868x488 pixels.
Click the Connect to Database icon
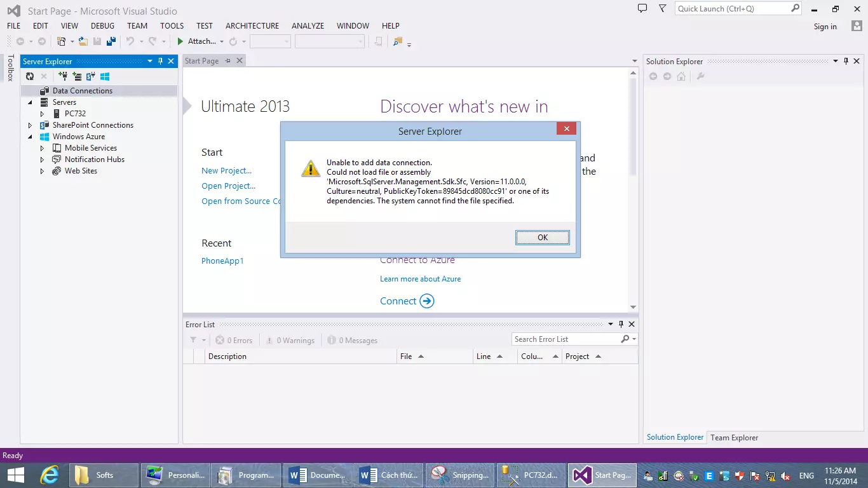63,76
